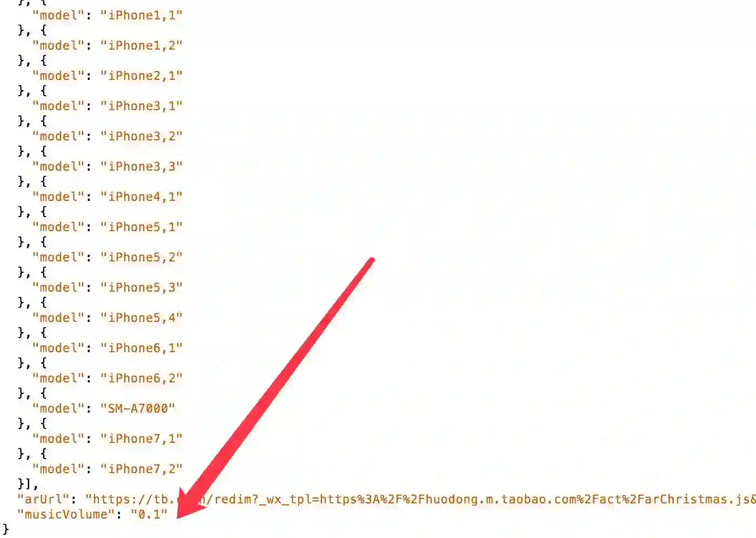Click the "arUrl" key name
This screenshot has height=538, width=756.
pos(44,499)
